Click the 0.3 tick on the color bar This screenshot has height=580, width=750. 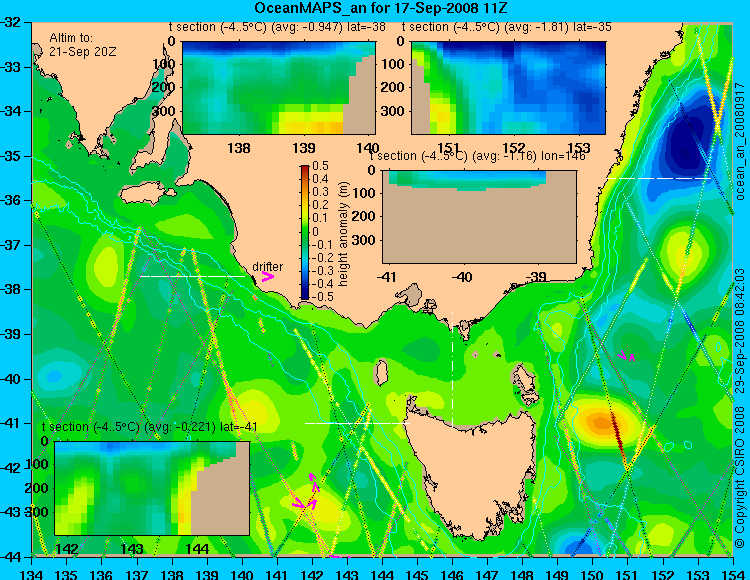coord(320,192)
